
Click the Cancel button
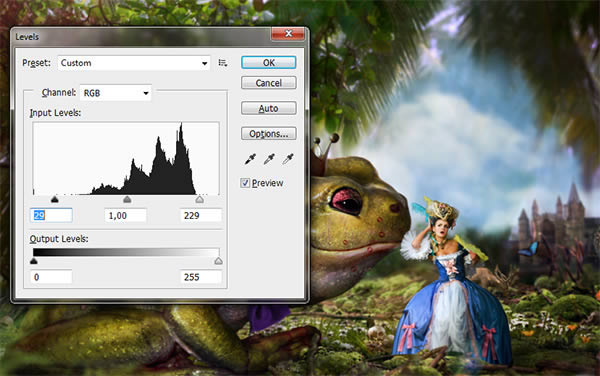(x=269, y=83)
